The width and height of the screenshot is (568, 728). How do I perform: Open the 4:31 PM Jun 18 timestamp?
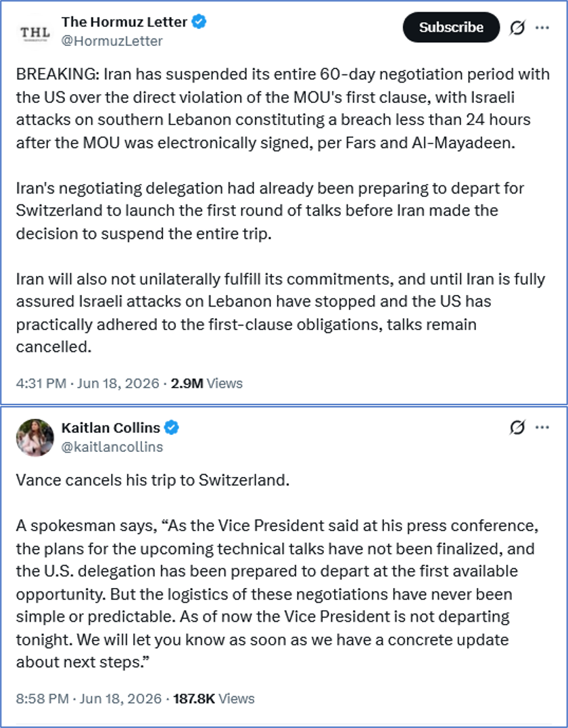88,384
